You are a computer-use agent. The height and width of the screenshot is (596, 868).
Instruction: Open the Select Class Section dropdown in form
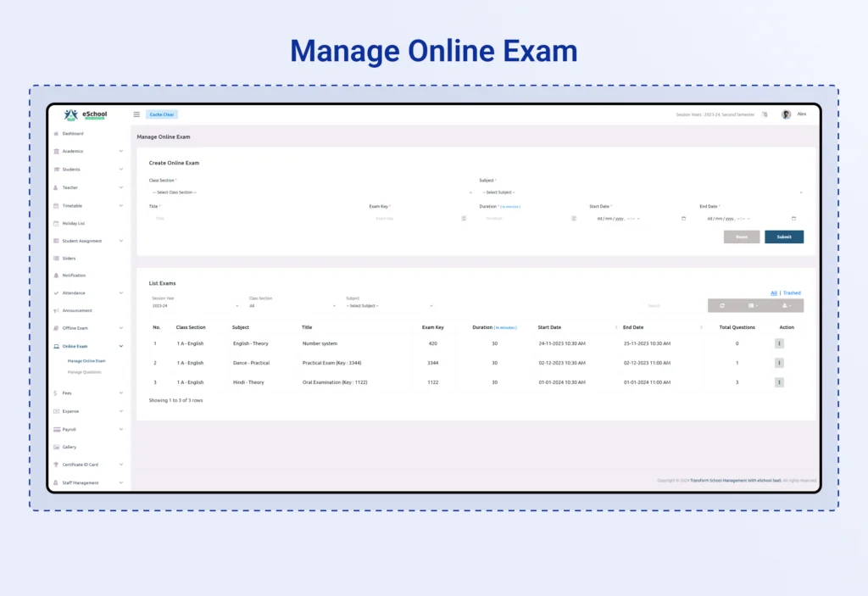pos(310,192)
